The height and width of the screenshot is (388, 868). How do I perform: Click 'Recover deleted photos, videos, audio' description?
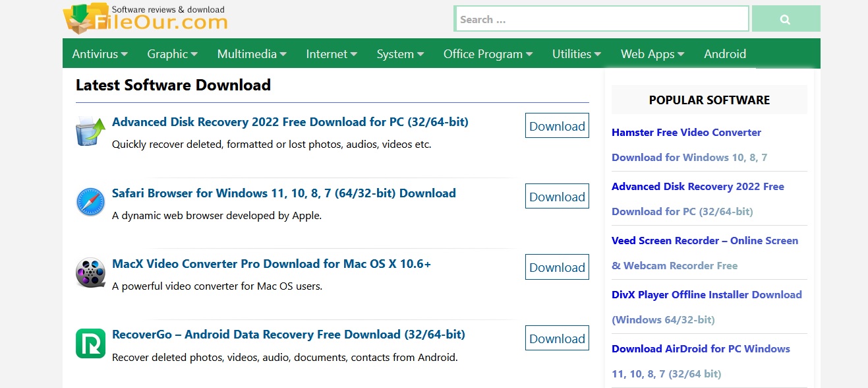coord(285,358)
